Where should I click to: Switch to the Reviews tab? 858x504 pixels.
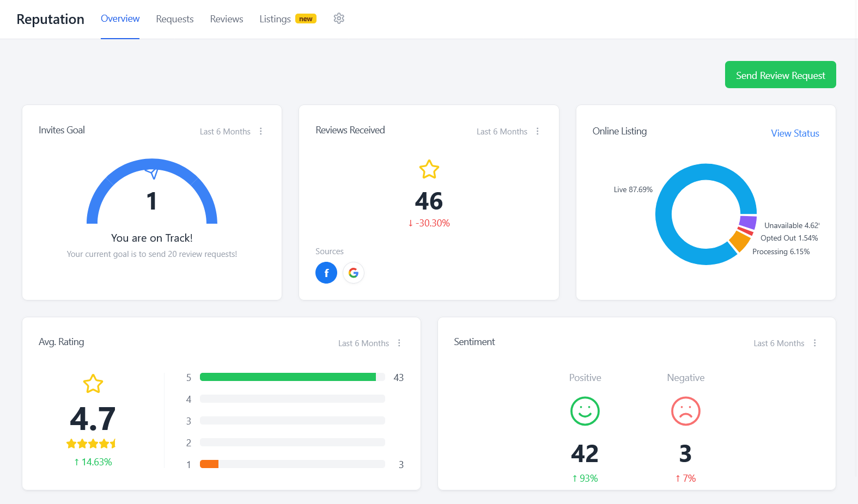pyautogui.click(x=227, y=19)
